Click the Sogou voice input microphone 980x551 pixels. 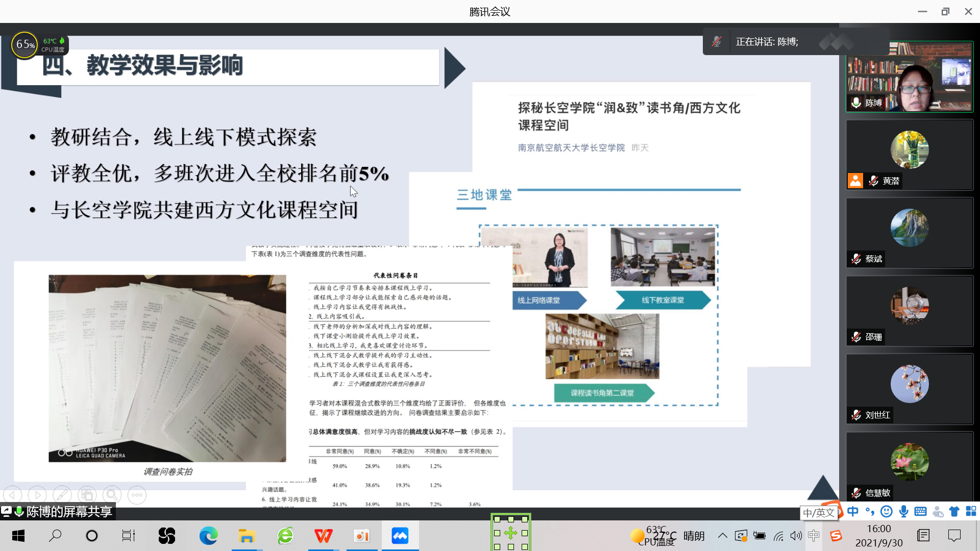903,511
